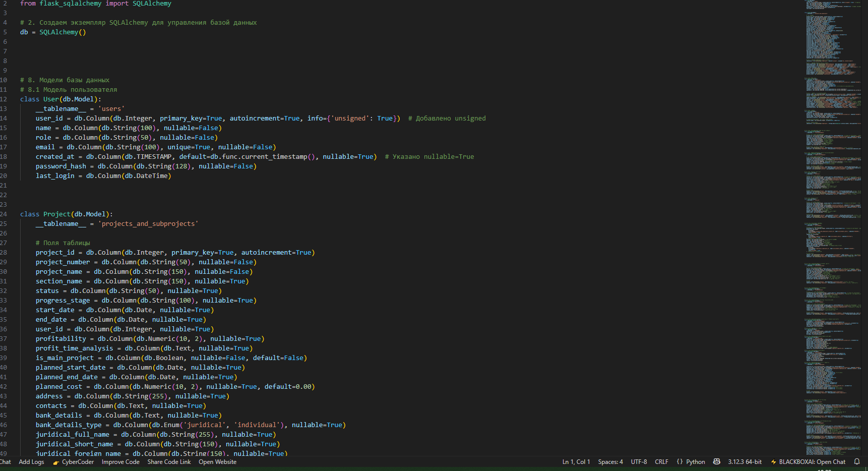The height and width of the screenshot is (471, 868).
Task: Click the 'profitability' column definition
Action: click(150, 339)
